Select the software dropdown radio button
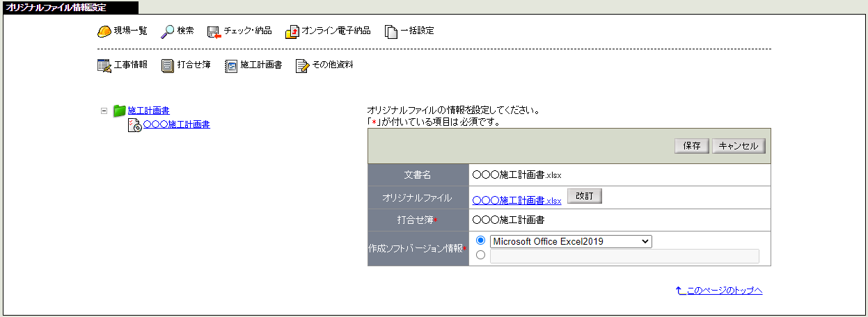 pos(480,241)
